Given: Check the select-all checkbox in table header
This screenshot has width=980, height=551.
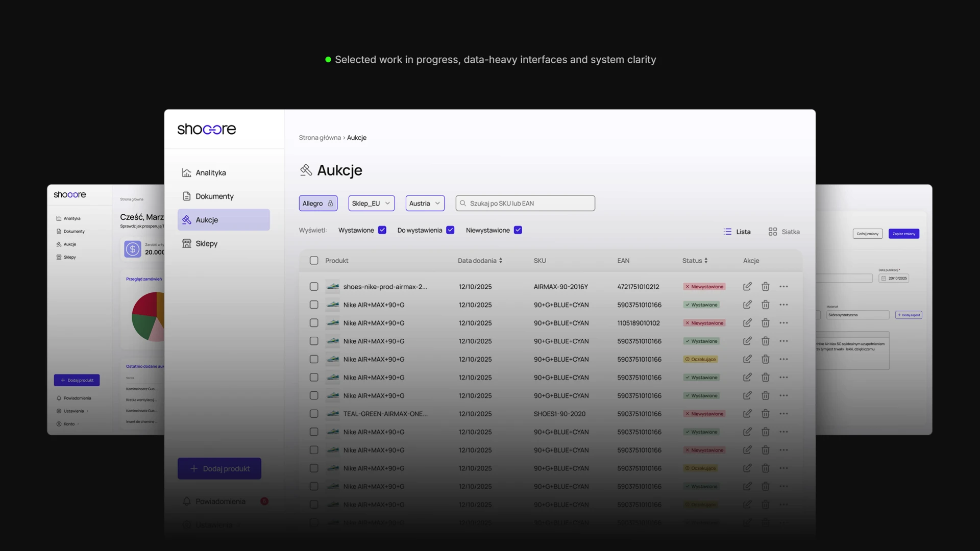Looking at the screenshot, I should (x=314, y=261).
